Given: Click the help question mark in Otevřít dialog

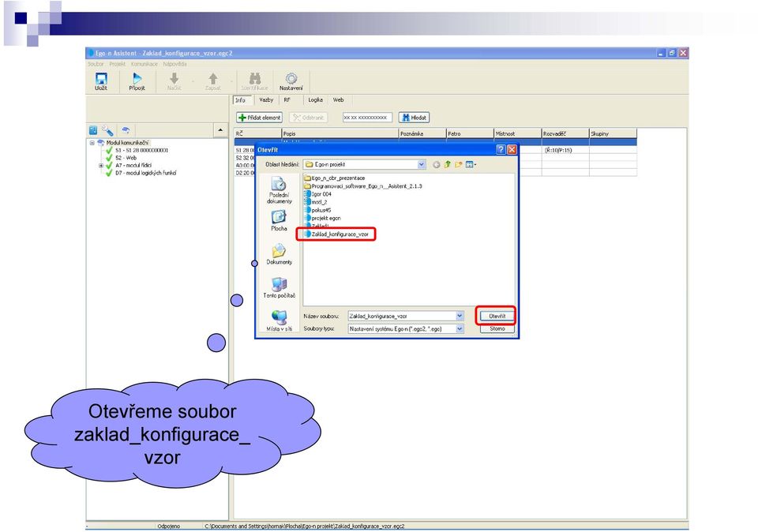Looking at the screenshot, I should 501,150.
